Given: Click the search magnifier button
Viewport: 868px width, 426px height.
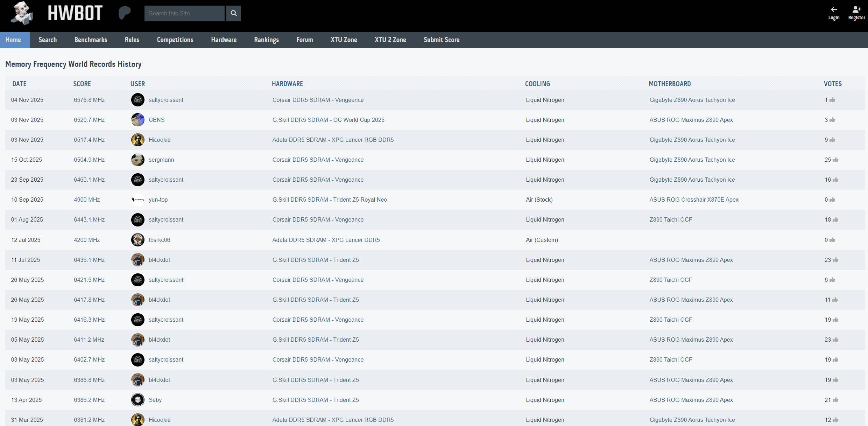Looking at the screenshot, I should pos(234,13).
